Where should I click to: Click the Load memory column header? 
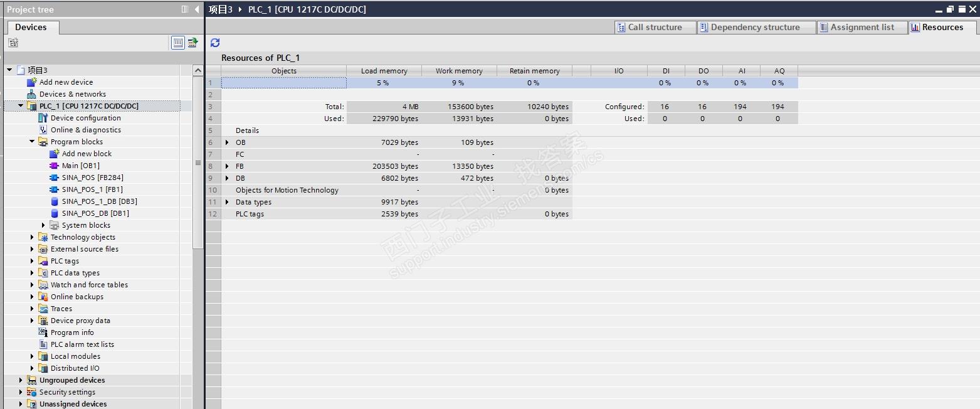pyautogui.click(x=384, y=71)
